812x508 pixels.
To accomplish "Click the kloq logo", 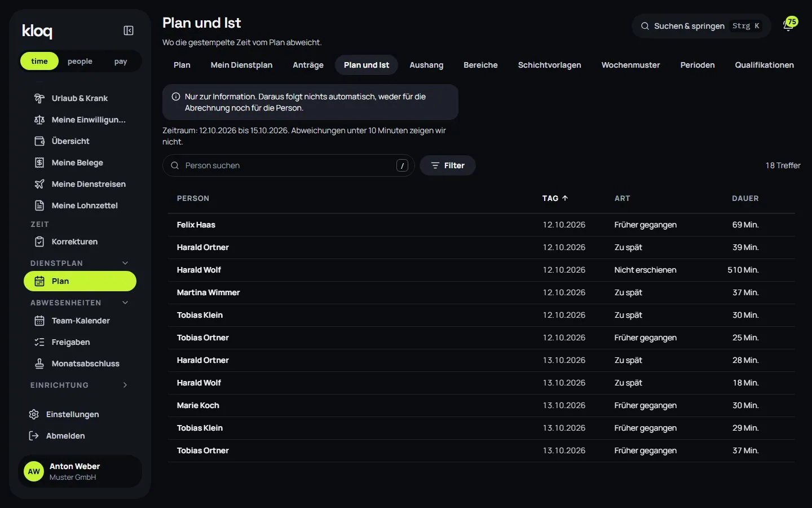I will pyautogui.click(x=37, y=31).
